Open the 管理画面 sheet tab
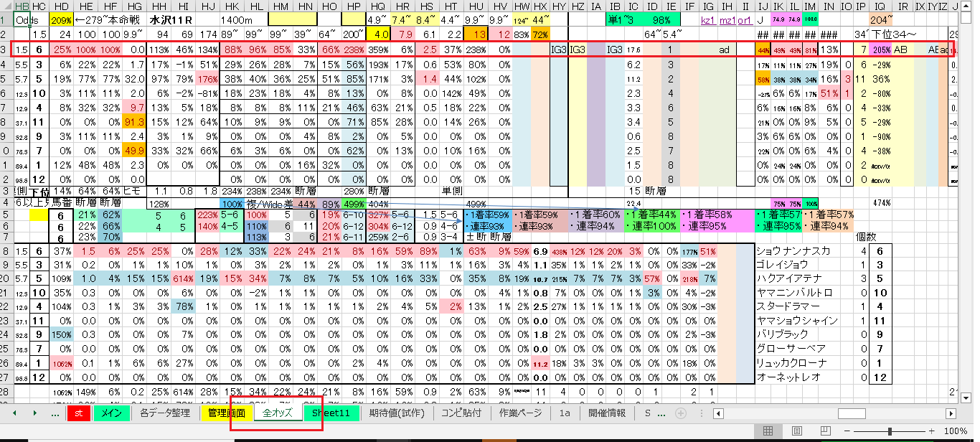The image size is (980, 442). (227, 413)
